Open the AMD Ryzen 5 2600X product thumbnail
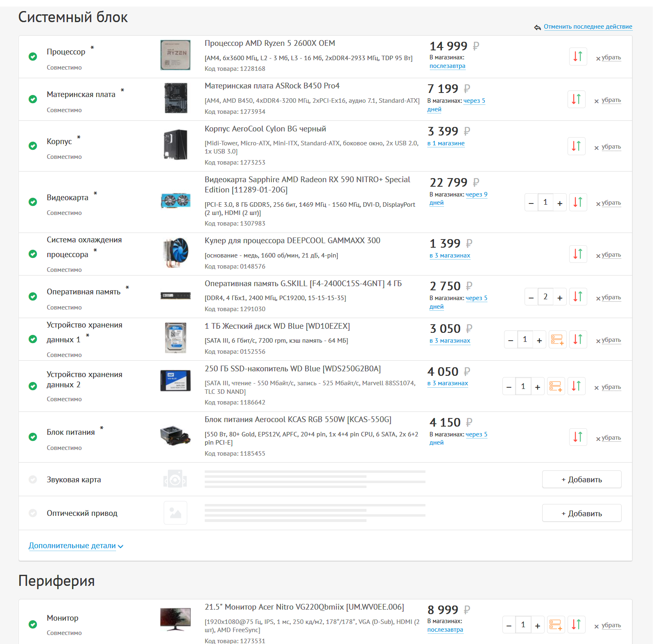 tap(175, 55)
